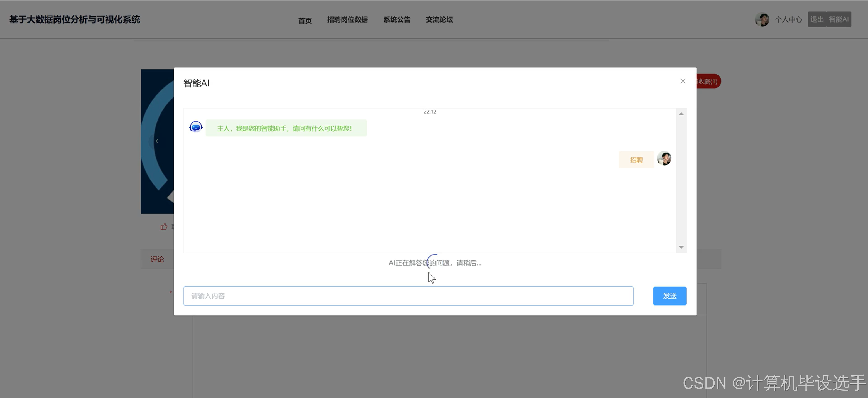Close the 智能AI dialog
Image resolution: width=868 pixels, height=398 pixels.
coord(683,81)
